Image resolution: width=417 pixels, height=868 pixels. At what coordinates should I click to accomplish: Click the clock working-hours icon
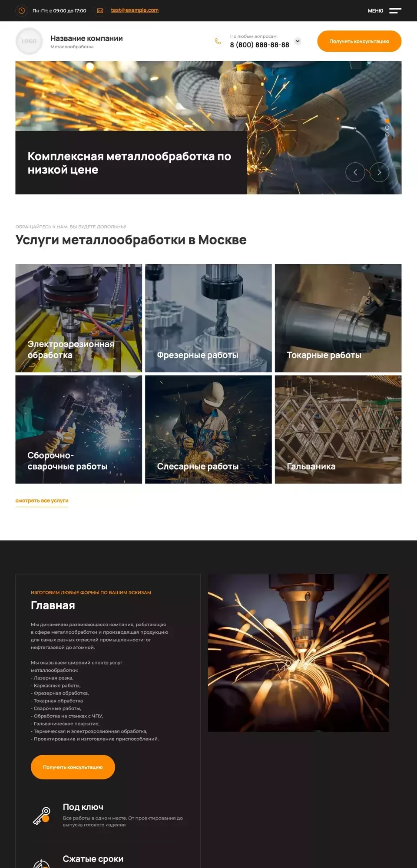pos(21,10)
